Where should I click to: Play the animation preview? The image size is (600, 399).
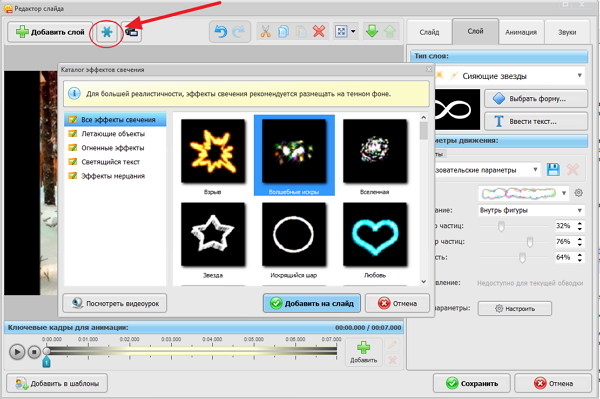point(17,352)
